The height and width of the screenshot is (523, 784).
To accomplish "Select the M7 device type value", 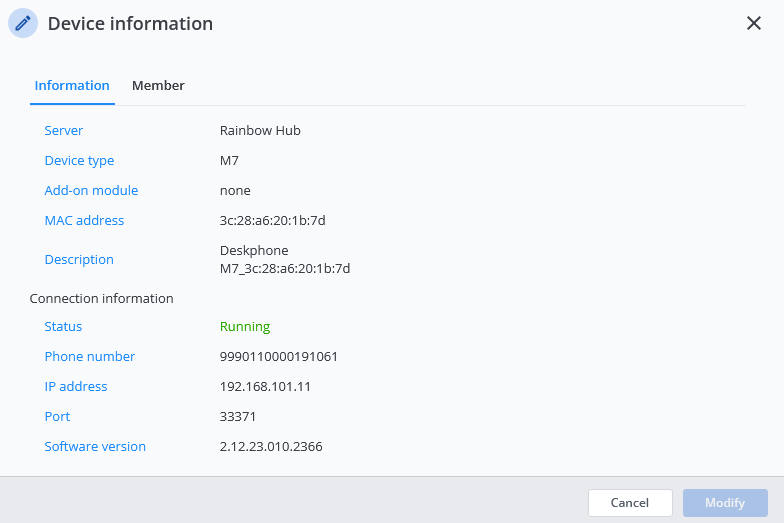I will click(x=229, y=161).
